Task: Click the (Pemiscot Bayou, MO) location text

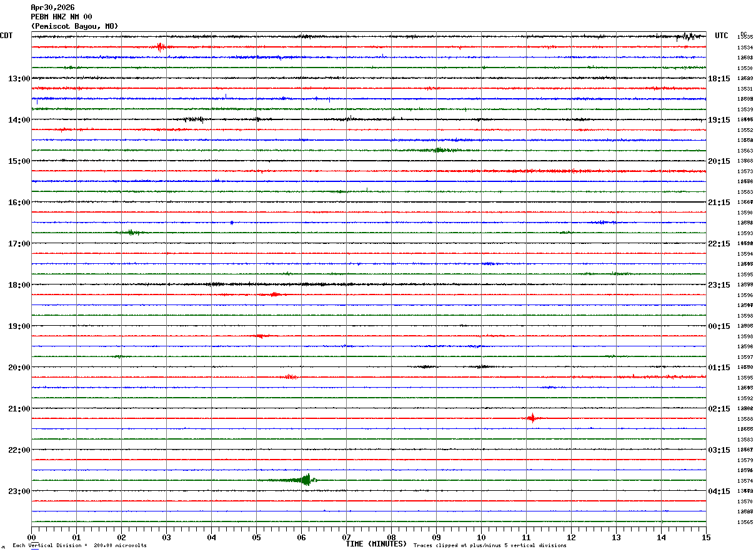Action: pos(74,26)
